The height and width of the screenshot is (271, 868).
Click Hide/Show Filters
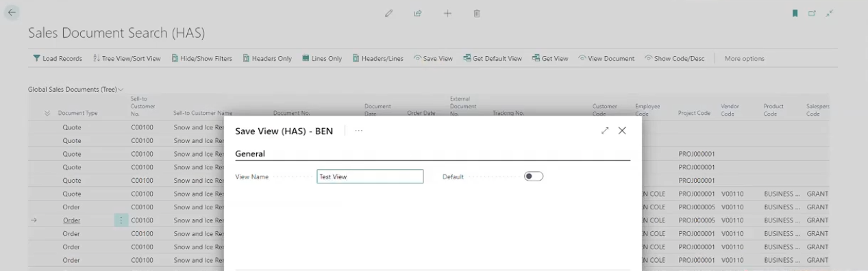coord(201,59)
